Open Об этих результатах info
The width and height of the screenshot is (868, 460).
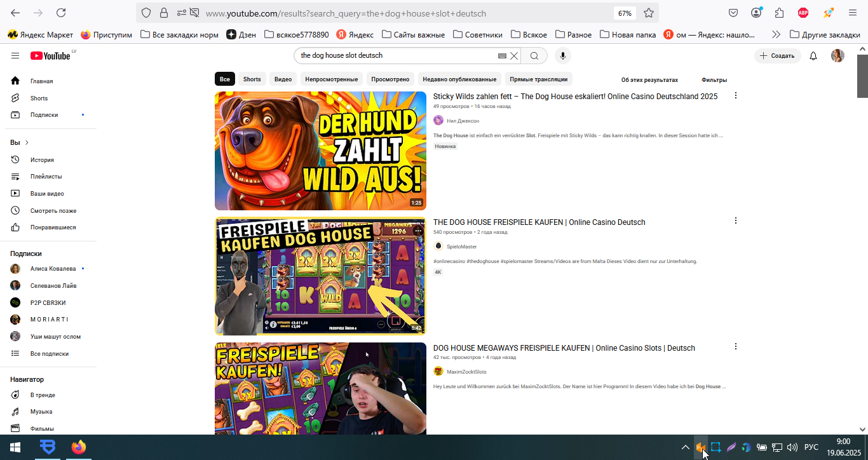click(x=649, y=80)
